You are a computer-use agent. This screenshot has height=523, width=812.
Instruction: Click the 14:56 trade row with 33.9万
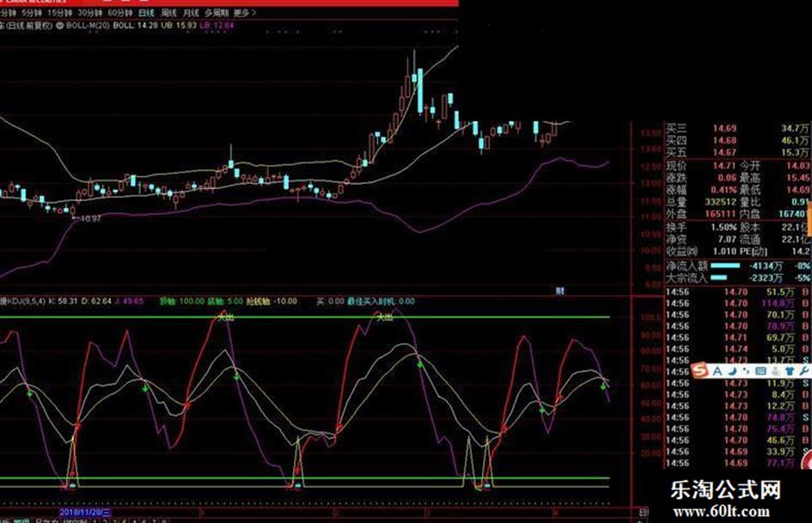point(737,452)
